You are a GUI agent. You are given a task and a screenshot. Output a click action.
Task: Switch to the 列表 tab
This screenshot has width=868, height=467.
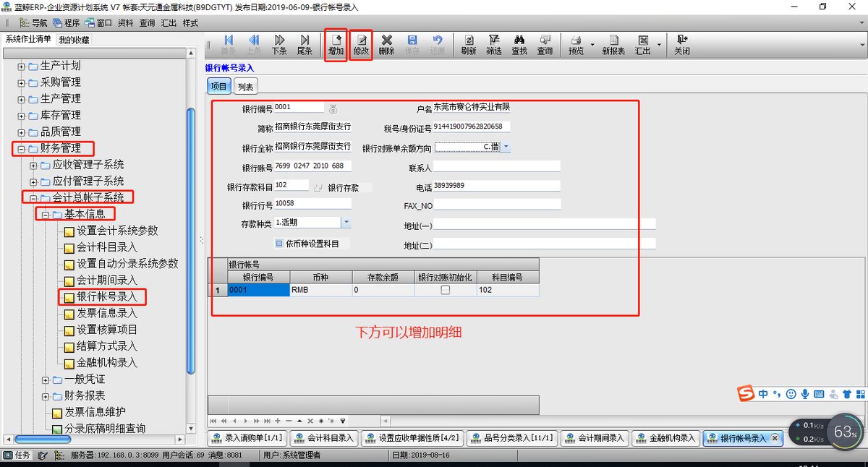pos(245,87)
